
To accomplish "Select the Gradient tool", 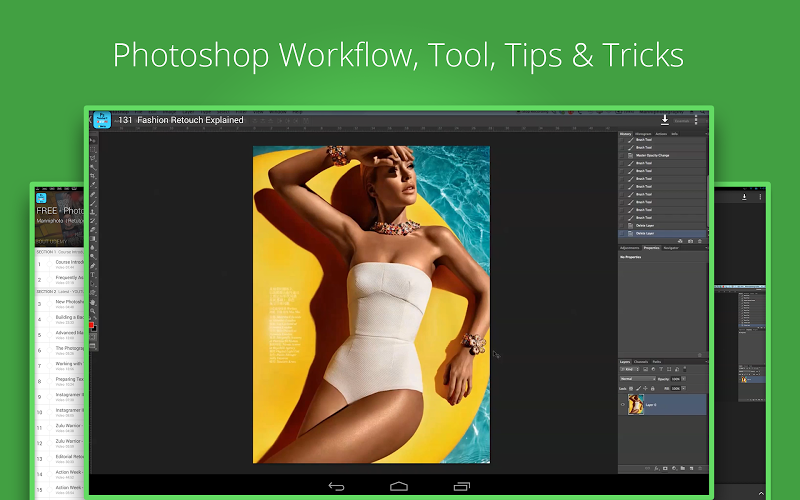I will pyautogui.click(x=93, y=238).
